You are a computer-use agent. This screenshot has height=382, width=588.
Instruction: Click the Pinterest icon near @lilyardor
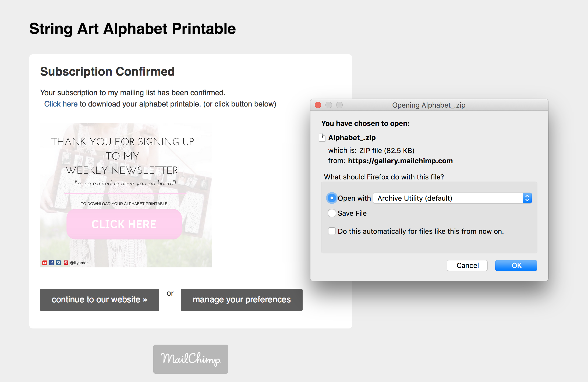66,263
